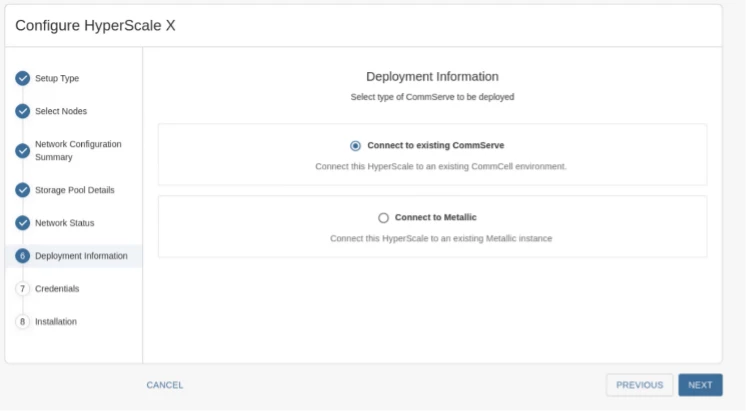Select Connect to existing CommServe radio button
The width and height of the screenshot is (748, 415).
pyautogui.click(x=355, y=145)
